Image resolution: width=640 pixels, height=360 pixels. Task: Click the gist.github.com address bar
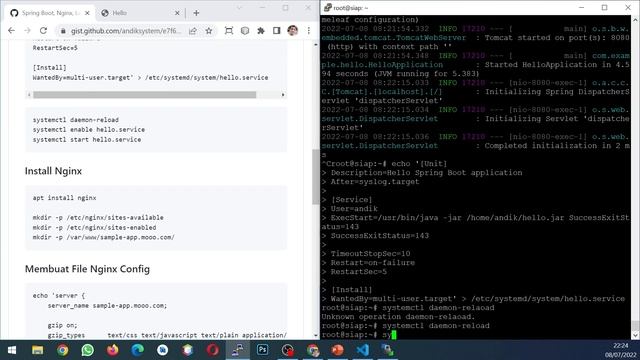click(x=126, y=31)
